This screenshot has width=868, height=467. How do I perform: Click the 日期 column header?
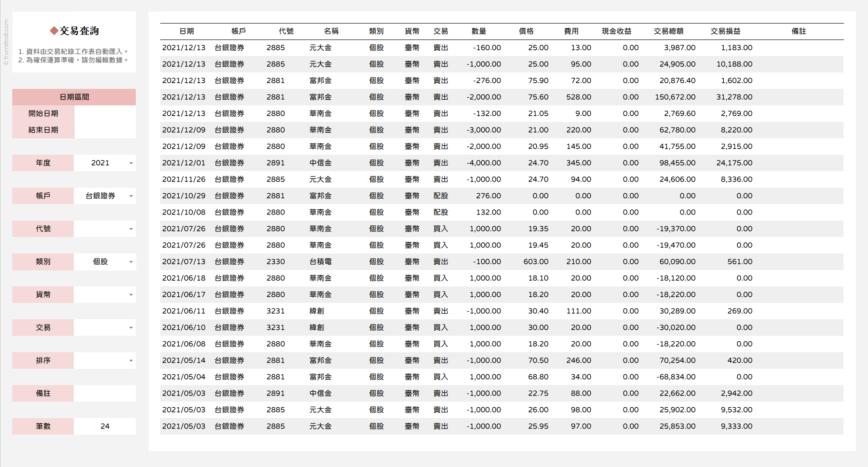[x=187, y=31]
